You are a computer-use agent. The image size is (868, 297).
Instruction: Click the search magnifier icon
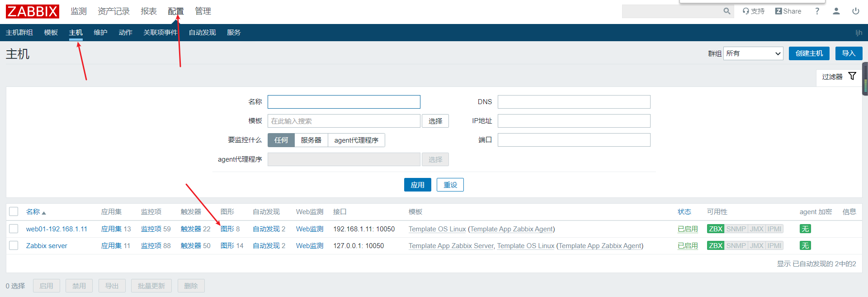[726, 11]
